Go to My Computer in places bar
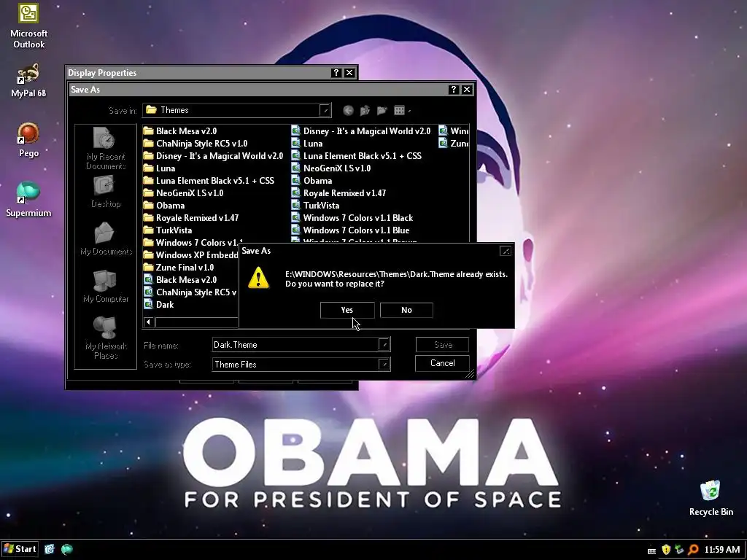This screenshot has width=747, height=560. (106, 287)
